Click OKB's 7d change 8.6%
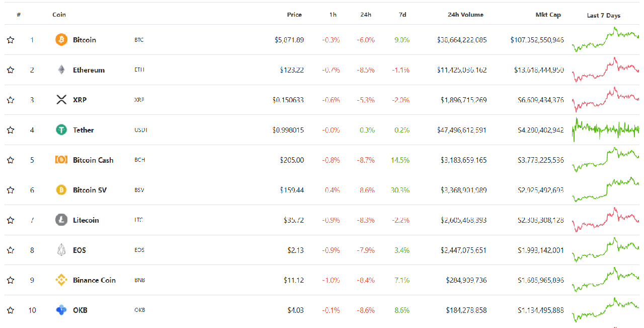This screenshot has width=644, height=328. [402, 310]
